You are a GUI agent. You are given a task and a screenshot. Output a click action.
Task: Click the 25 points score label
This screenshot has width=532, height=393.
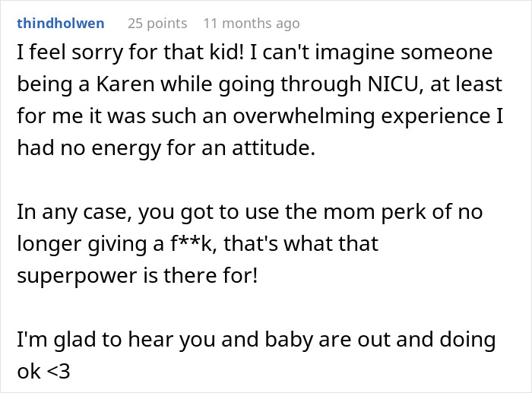pyautogui.click(x=157, y=24)
